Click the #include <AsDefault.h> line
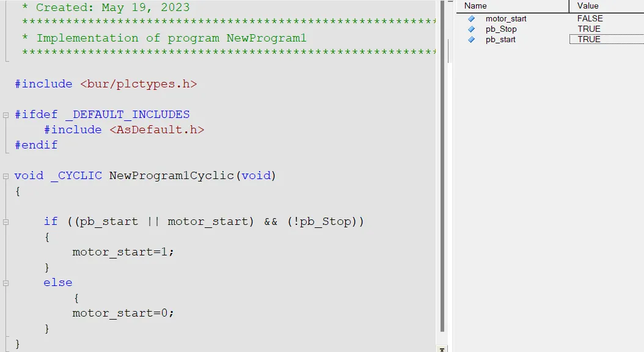Screen dimensions: 644x352 124,130
